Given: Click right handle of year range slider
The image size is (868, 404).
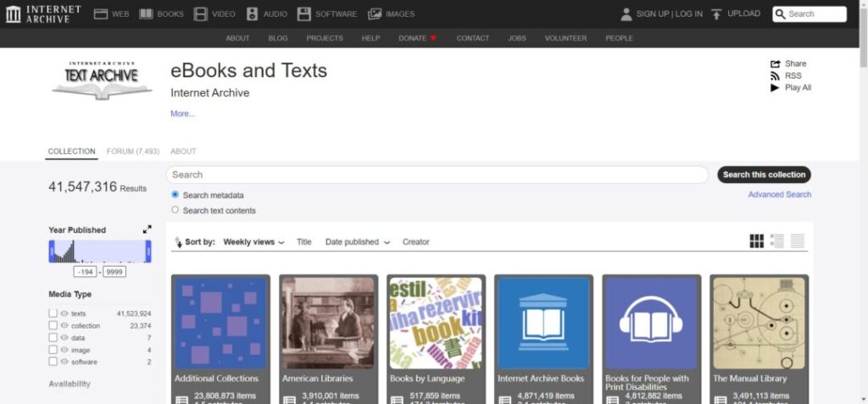Looking at the screenshot, I should tap(148, 252).
